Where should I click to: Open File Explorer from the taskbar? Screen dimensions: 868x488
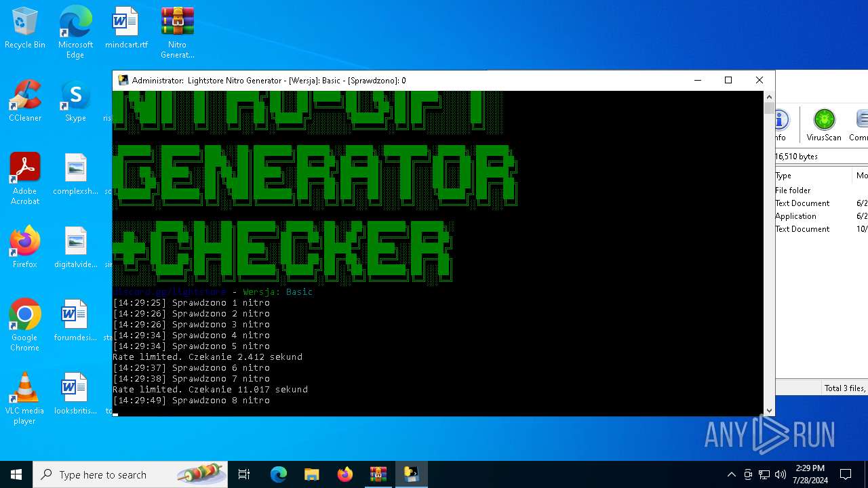(x=312, y=474)
